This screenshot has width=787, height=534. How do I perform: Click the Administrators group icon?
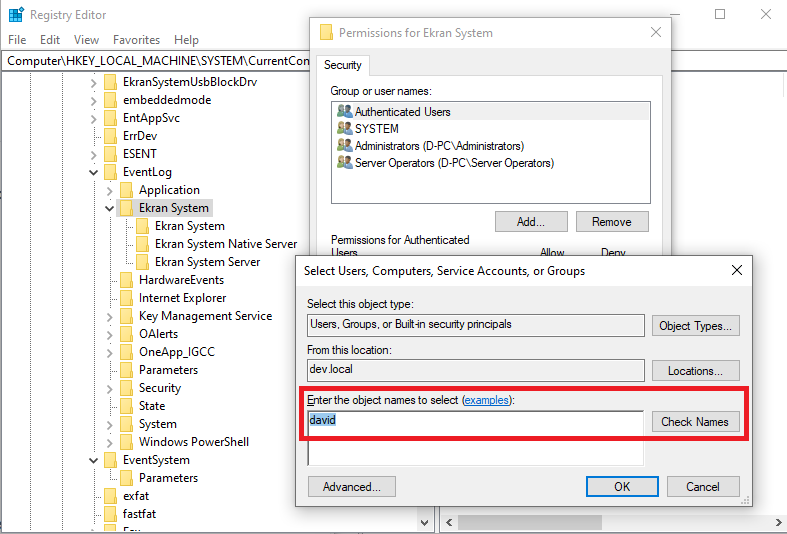pyautogui.click(x=345, y=146)
